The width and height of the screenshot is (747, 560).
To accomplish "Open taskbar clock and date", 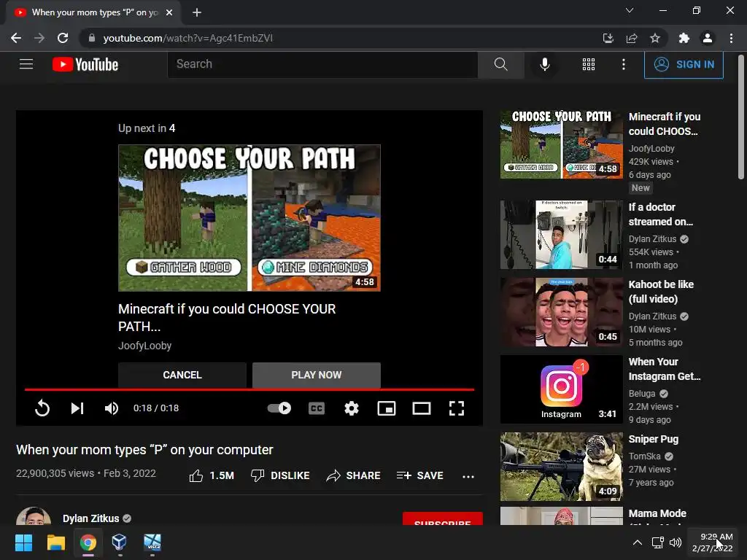I will tap(712, 542).
